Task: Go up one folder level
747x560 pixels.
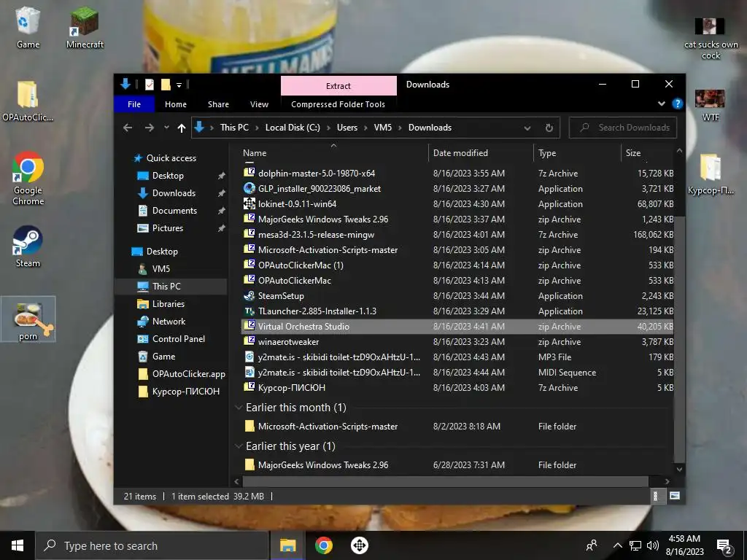Action: pos(181,128)
